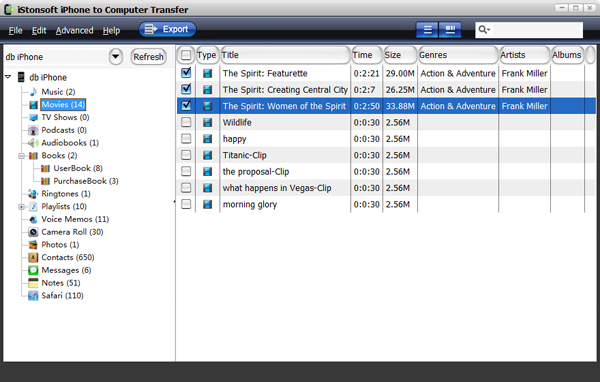Click the Voice Memos icon
The width and height of the screenshot is (600, 382).
click(x=33, y=219)
